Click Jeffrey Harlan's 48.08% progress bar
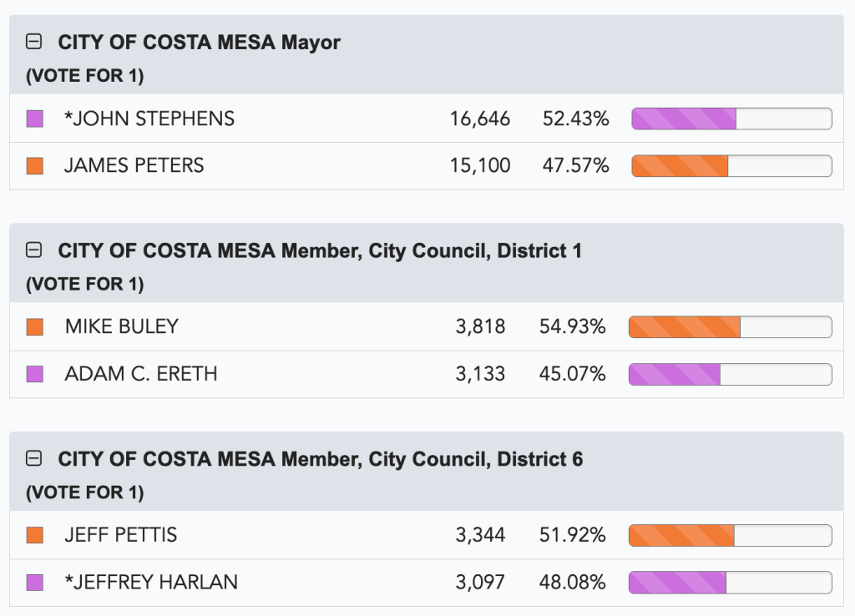 coord(730,582)
